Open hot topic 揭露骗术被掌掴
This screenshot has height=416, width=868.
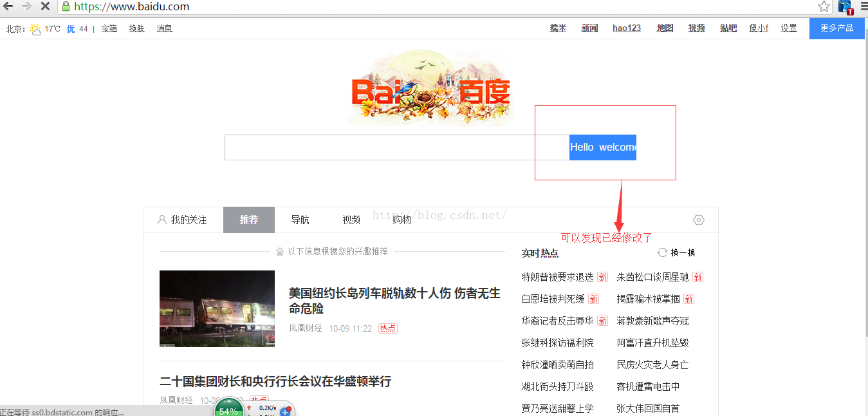648,299
